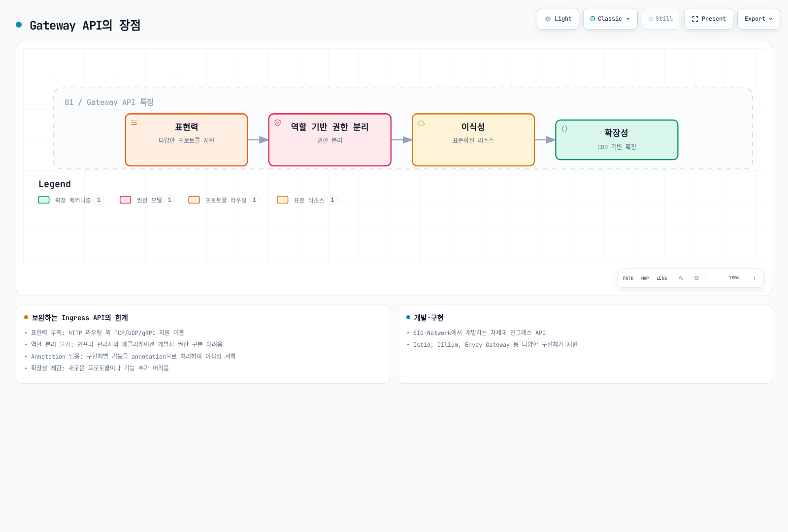Click bullet '표현력 부족: HTTP 라우팅 외 TCP/UDP/gRPC 지원 미흡'
The width and height of the screenshot is (788, 532).
tap(107, 333)
